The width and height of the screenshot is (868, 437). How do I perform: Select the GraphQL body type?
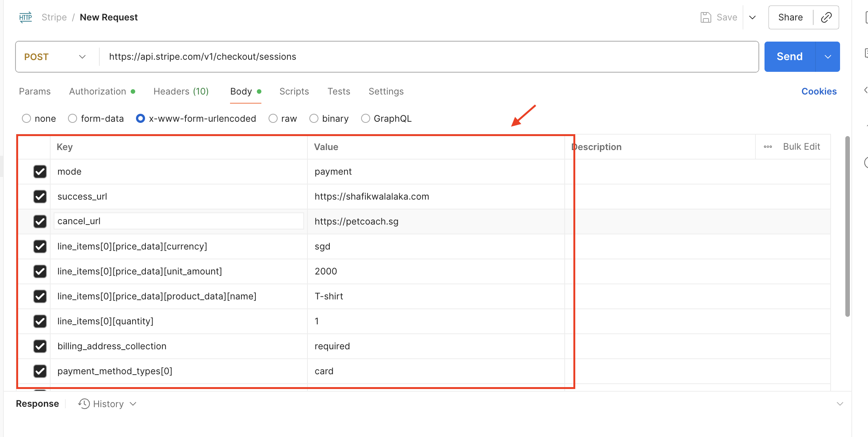coord(366,119)
